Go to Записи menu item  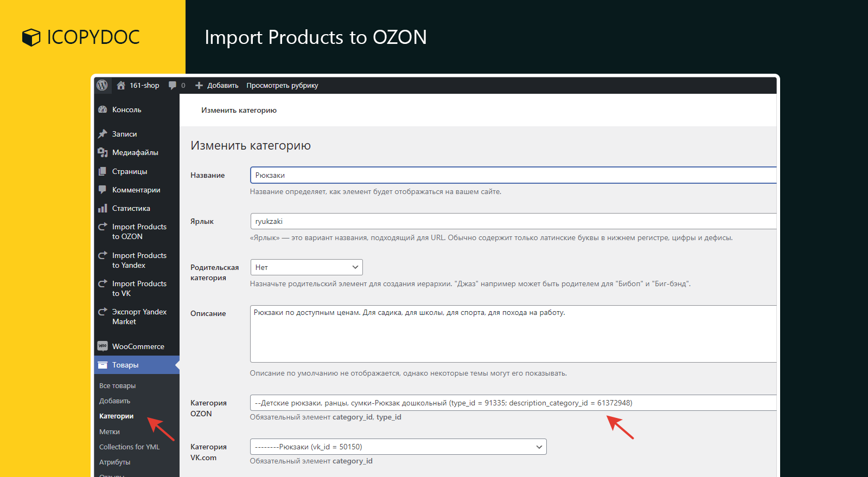124,134
